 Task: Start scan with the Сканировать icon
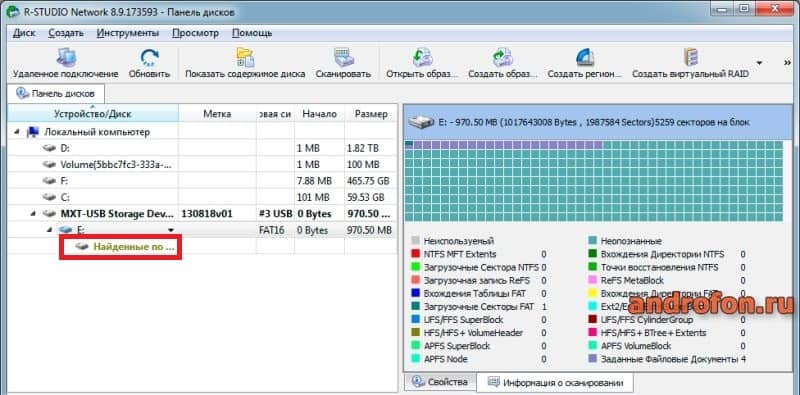coord(342,57)
